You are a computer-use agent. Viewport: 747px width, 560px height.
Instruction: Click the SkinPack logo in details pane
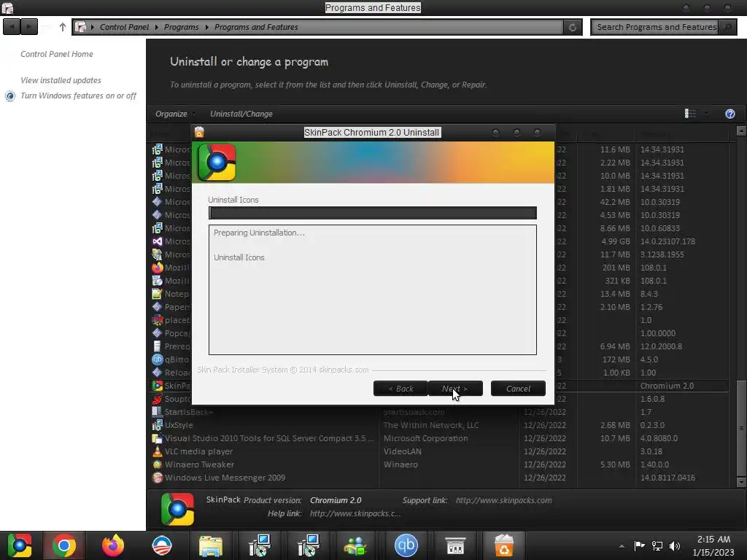178,509
